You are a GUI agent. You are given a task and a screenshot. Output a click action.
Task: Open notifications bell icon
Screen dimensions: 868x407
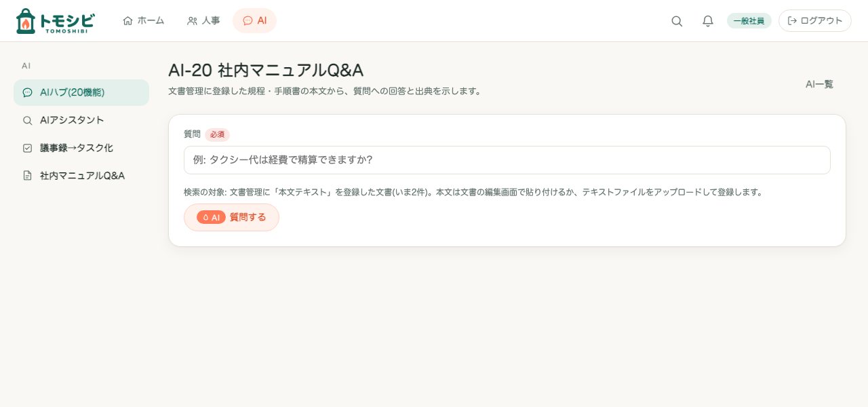coord(708,21)
